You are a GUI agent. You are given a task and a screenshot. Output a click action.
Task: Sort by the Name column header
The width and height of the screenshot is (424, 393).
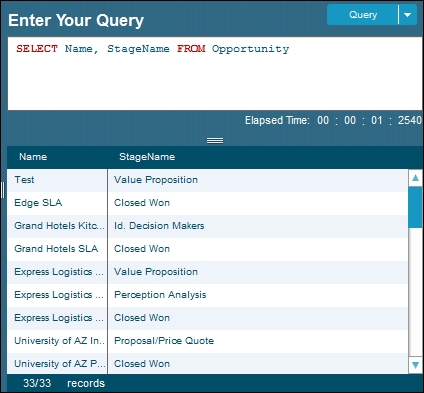[x=33, y=157]
